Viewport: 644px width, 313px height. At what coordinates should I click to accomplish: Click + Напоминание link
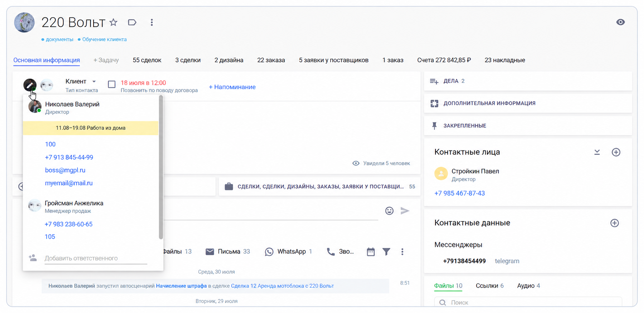click(232, 87)
